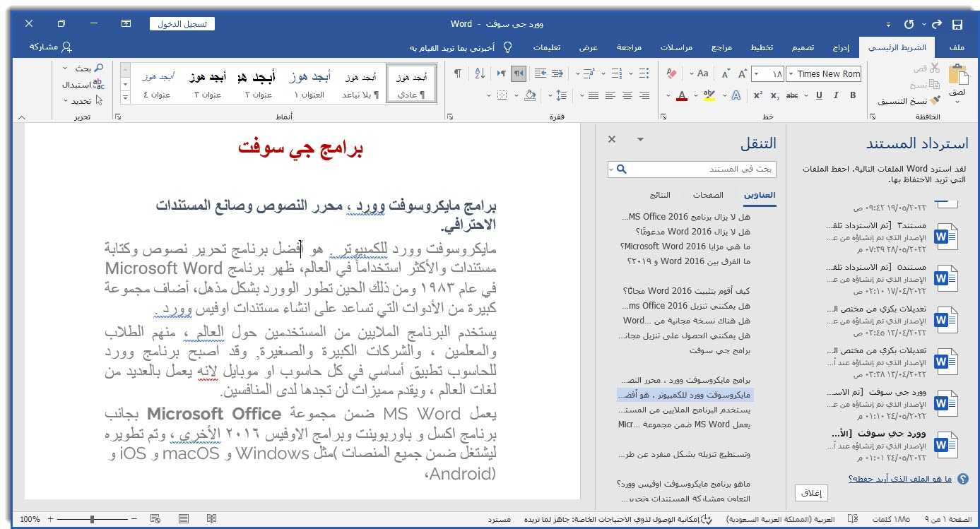Click the Find (بحث) magnifier button

click(89, 69)
